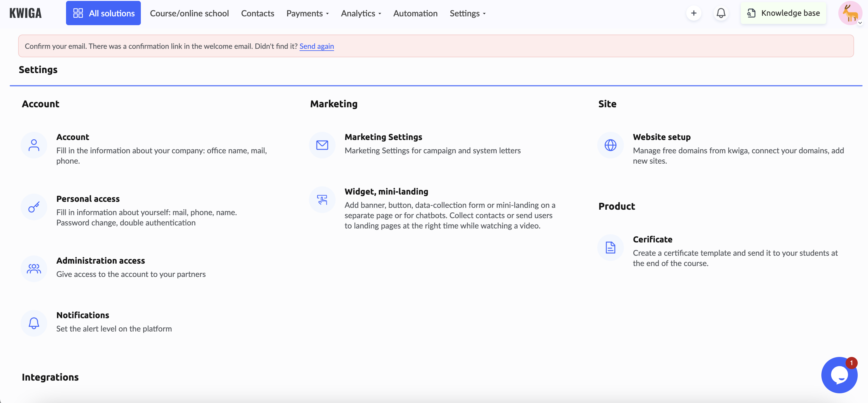
Task: Select the Course/online school tab
Action: 189,13
